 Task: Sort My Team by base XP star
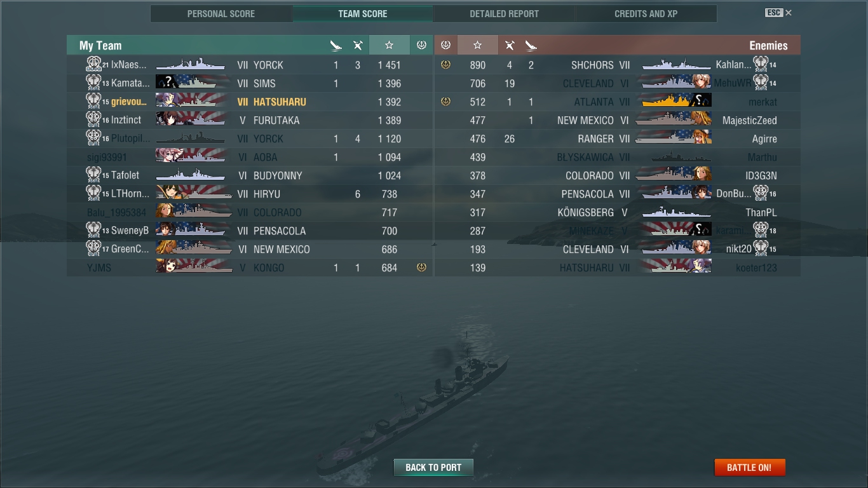389,45
